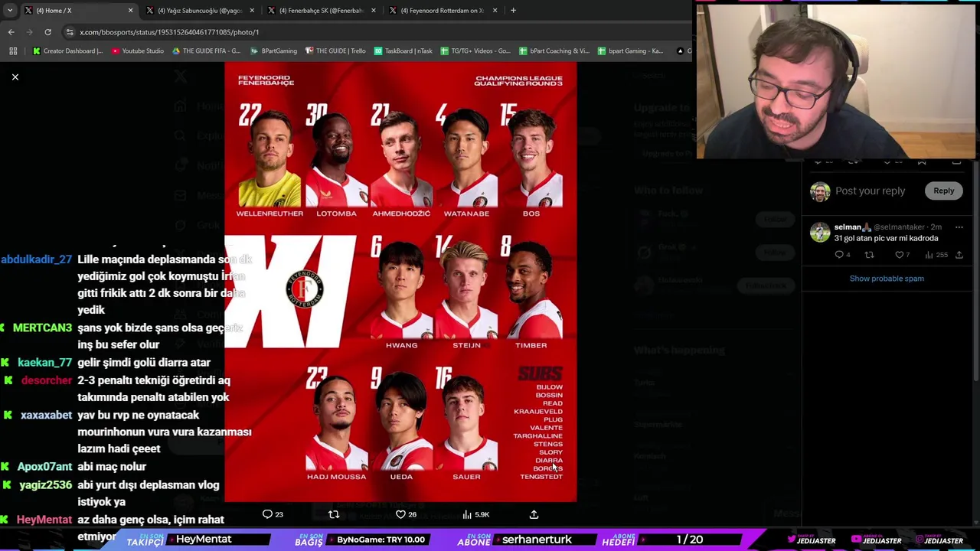980x551 pixels.
Task: Click chat username yagiz2536
Action: pos(45,485)
